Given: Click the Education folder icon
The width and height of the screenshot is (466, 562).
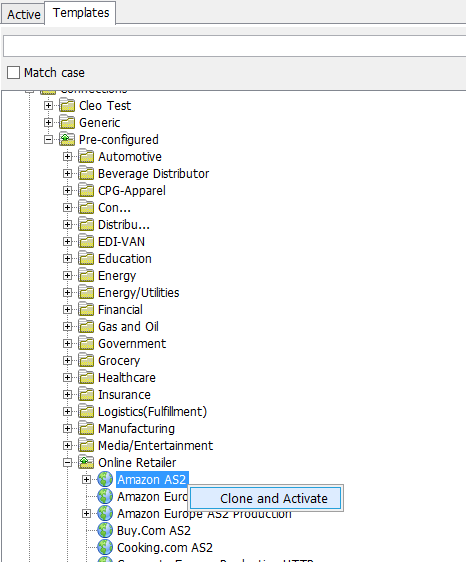Looking at the screenshot, I should point(86,258).
